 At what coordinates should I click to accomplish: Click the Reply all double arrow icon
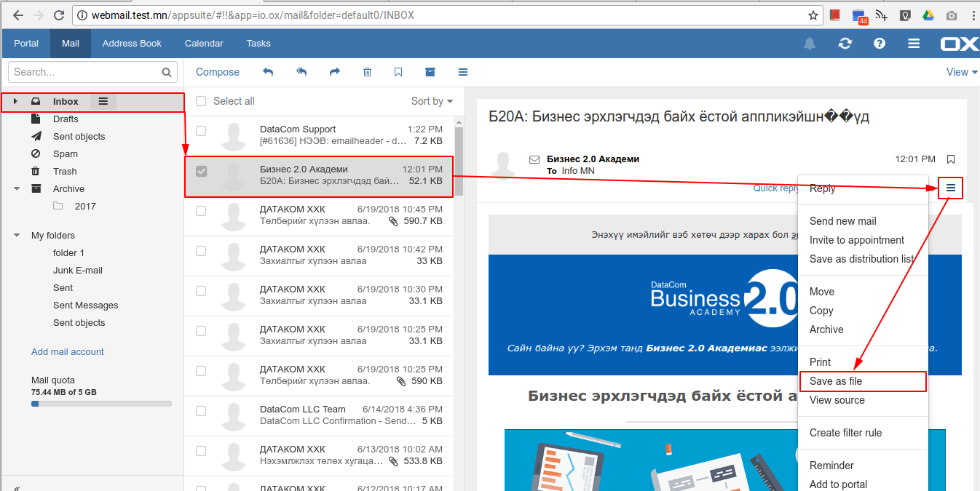(x=301, y=72)
